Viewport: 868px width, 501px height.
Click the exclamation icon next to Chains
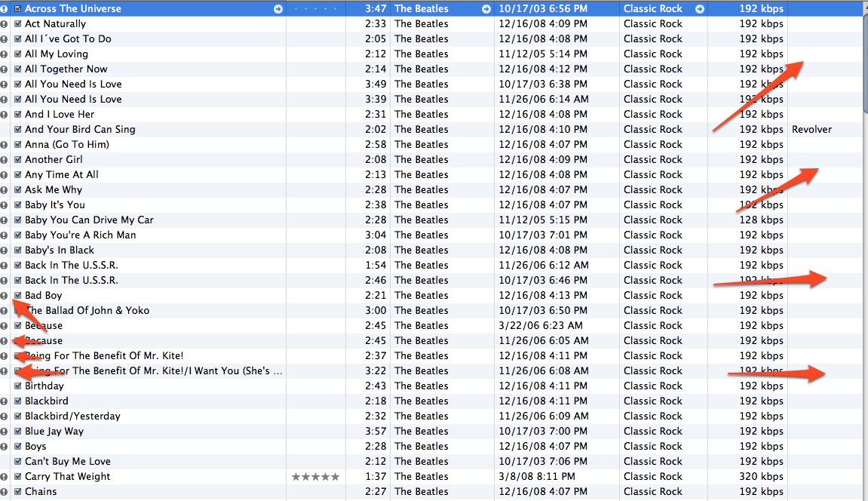(x=4, y=492)
